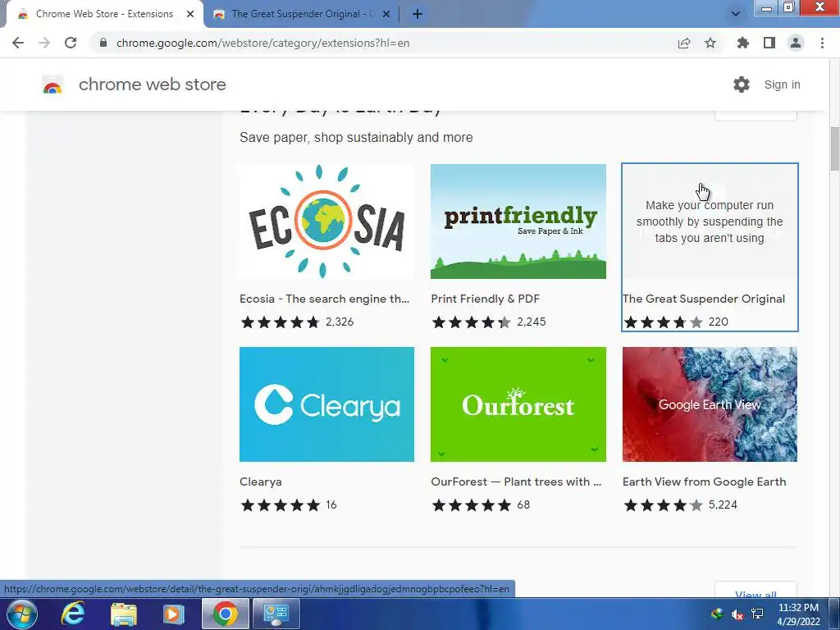This screenshot has width=840, height=630.
Task: Click 'The Great Suspender Original' title
Action: coord(704,299)
